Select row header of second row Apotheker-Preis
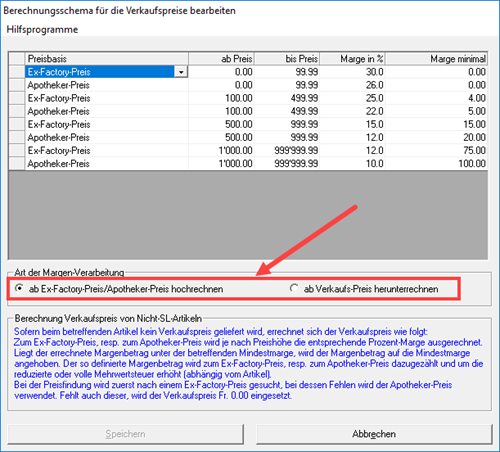This screenshot has height=452, width=500. click(16, 85)
